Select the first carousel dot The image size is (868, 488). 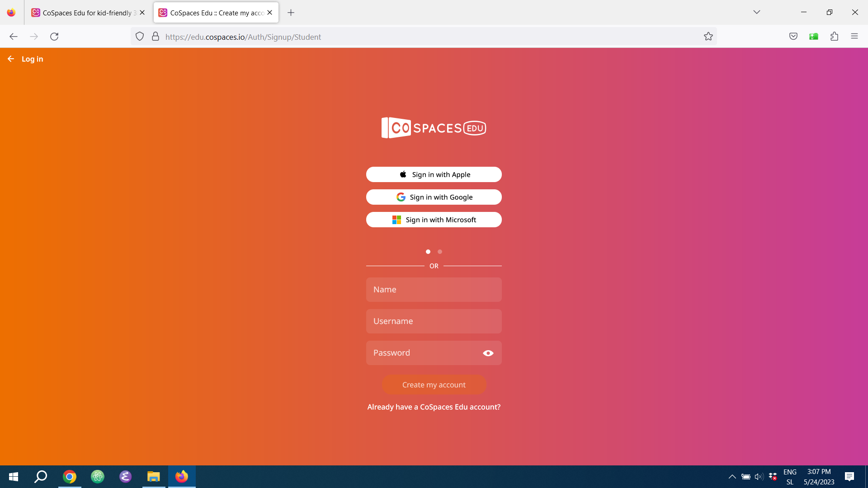coord(428,252)
